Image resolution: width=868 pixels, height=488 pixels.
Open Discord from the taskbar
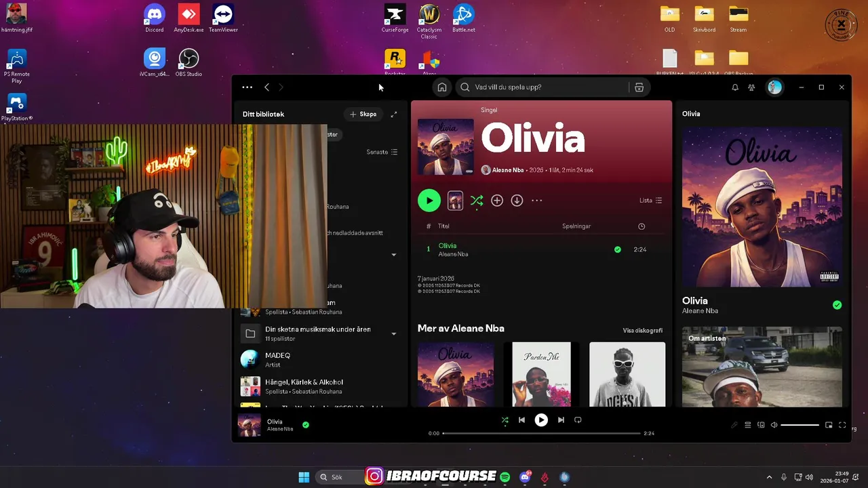[525, 477]
